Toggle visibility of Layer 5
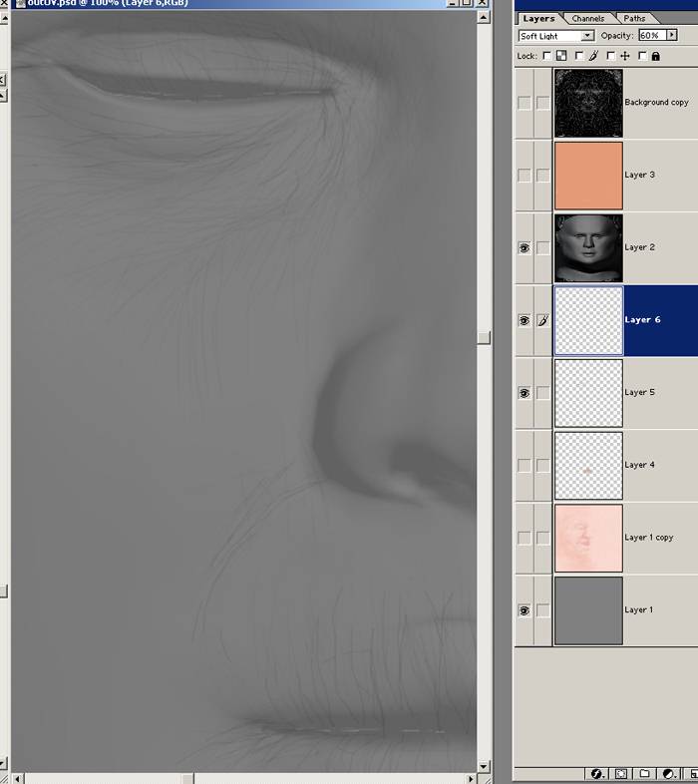This screenshot has width=698, height=784. [524, 393]
